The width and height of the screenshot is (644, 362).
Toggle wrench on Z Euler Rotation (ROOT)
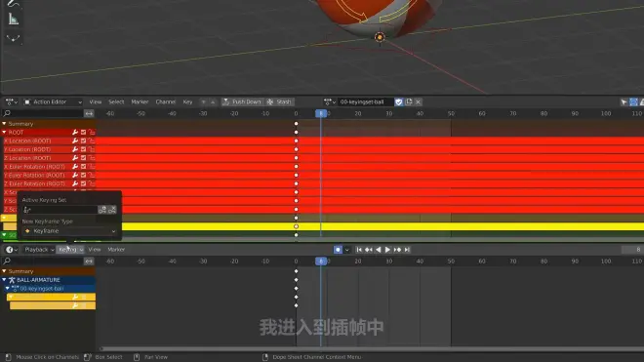pyautogui.click(x=75, y=183)
